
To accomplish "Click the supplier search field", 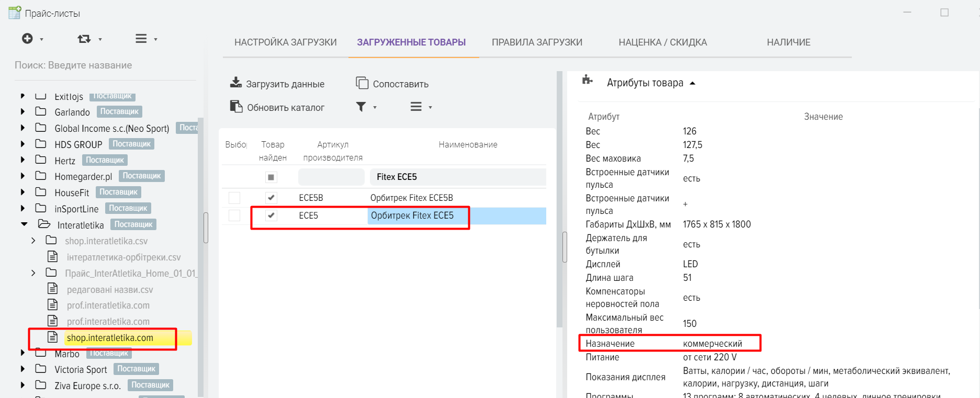I will coord(105,65).
